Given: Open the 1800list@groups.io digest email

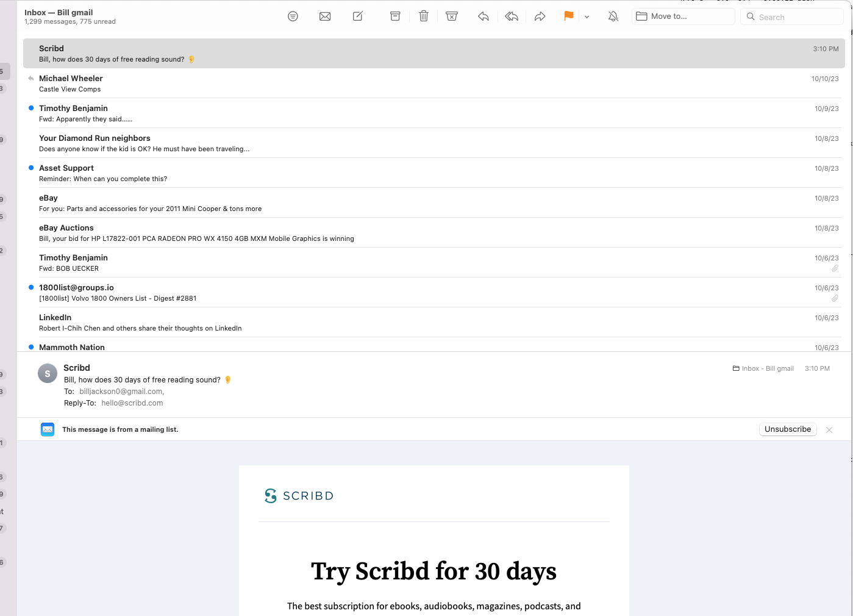Looking at the screenshot, I should click(x=434, y=293).
